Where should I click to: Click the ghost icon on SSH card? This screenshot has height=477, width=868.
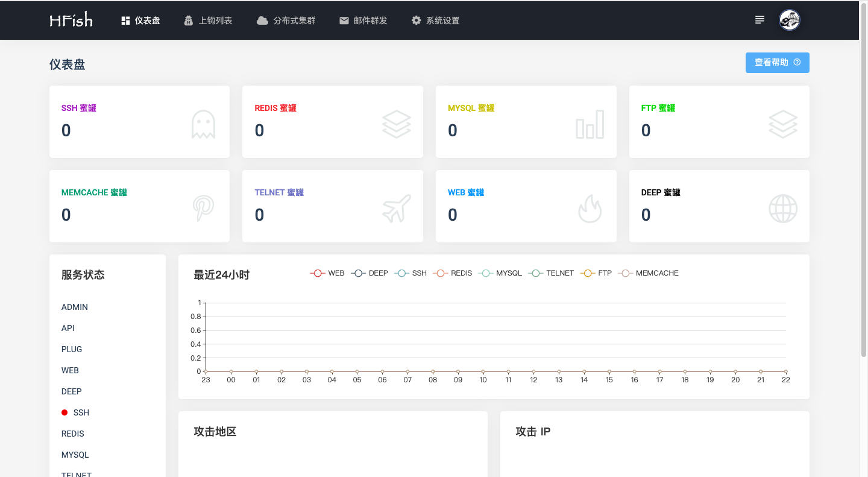tap(203, 124)
